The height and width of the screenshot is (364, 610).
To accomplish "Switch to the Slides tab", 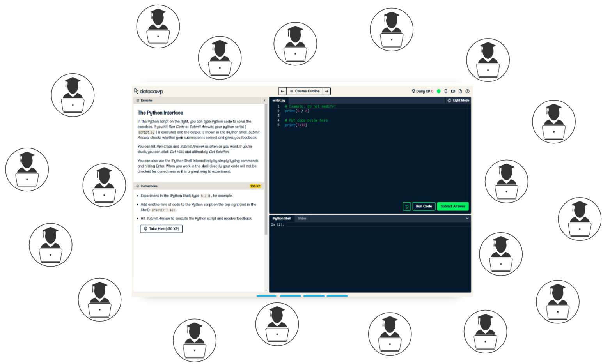I will point(302,219).
